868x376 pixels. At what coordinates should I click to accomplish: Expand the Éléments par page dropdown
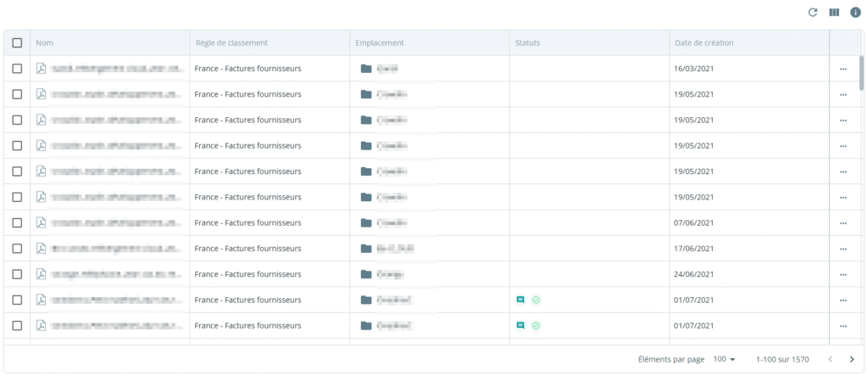[x=724, y=359]
